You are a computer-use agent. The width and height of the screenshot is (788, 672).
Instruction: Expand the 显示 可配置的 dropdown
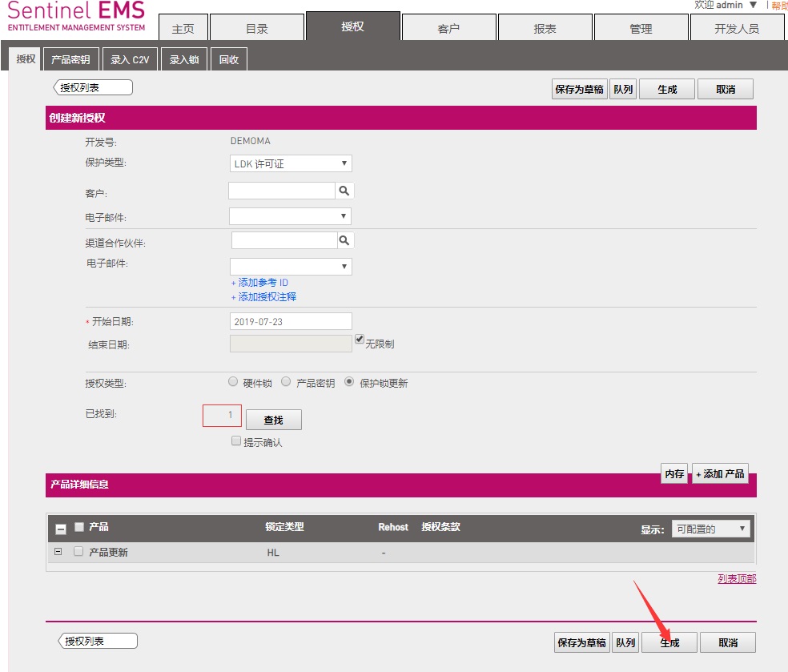point(710,529)
